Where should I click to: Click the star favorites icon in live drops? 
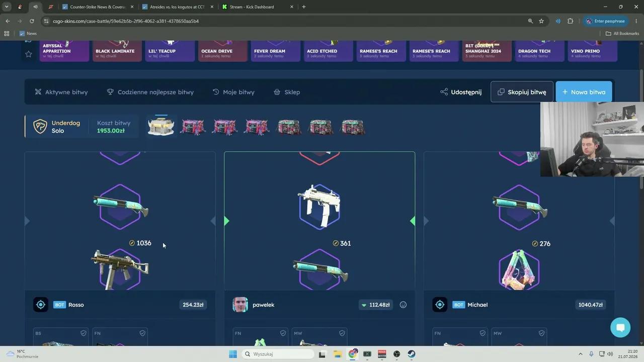(x=29, y=54)
